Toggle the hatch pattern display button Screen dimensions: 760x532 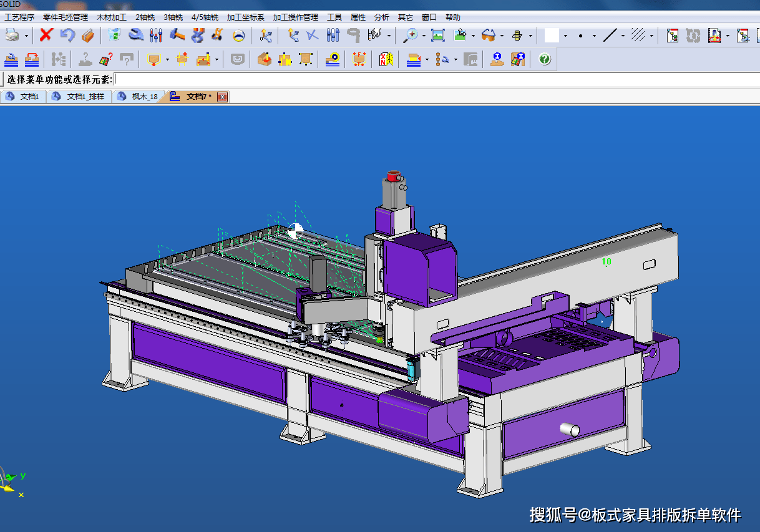coord(637,36)
